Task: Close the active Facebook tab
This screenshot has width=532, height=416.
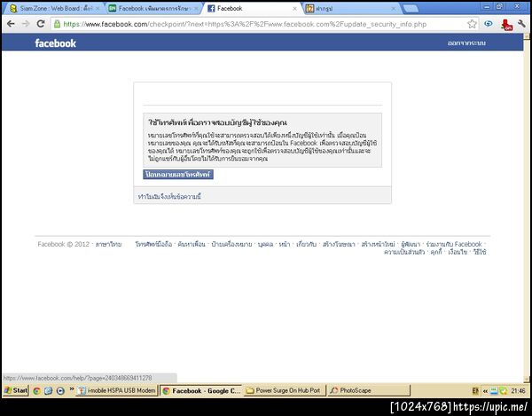Action: coord(294,9)
